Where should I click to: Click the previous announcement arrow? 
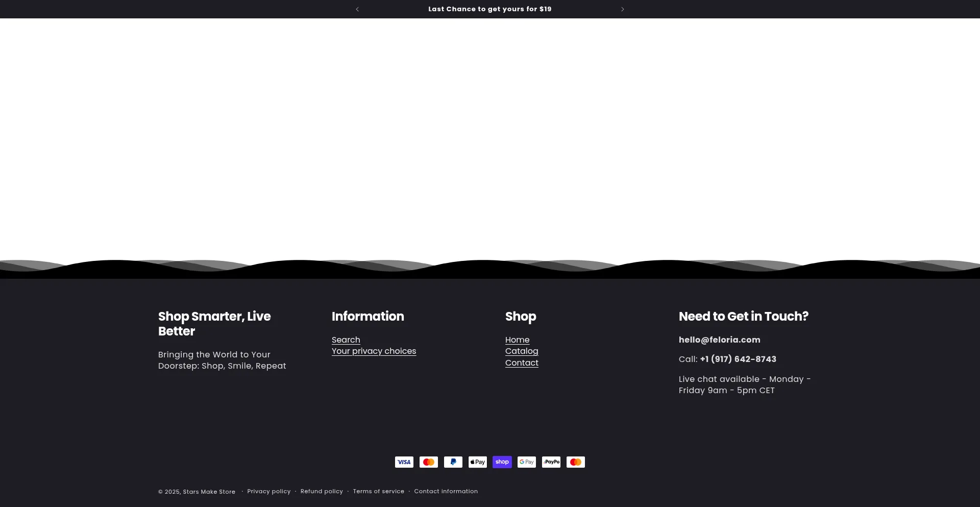point(357,9)
